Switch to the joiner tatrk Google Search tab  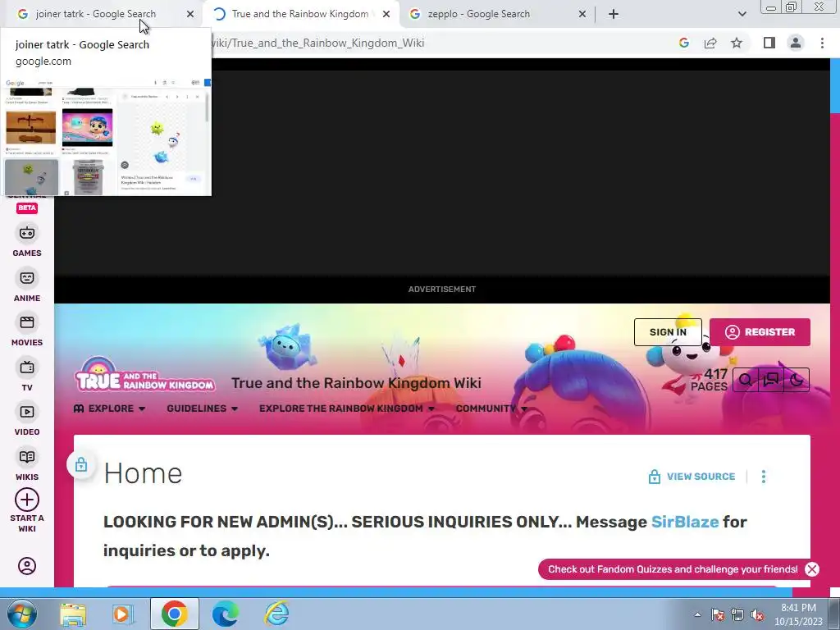(x=95, y=14)
